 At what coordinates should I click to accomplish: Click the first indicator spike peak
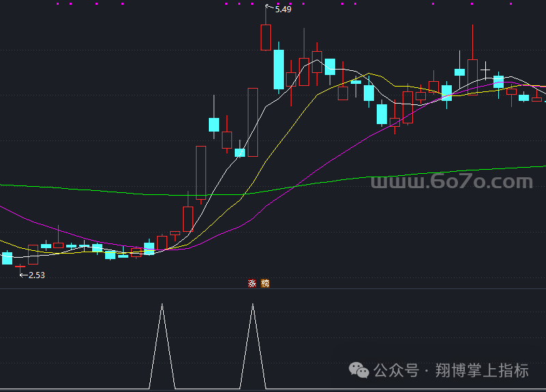pos(162,304)
